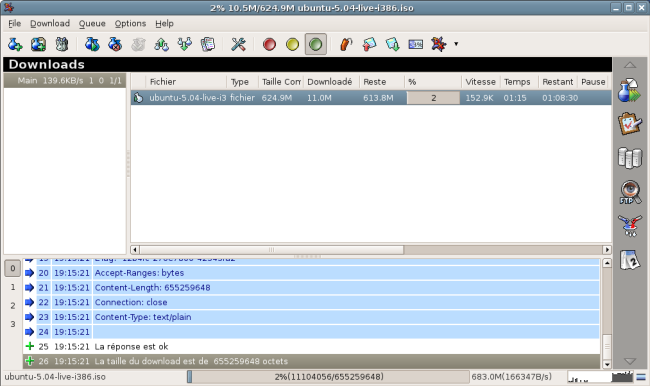650x386 pixels.
Task: Click the add new download flask icon
Action: point(15,44)
